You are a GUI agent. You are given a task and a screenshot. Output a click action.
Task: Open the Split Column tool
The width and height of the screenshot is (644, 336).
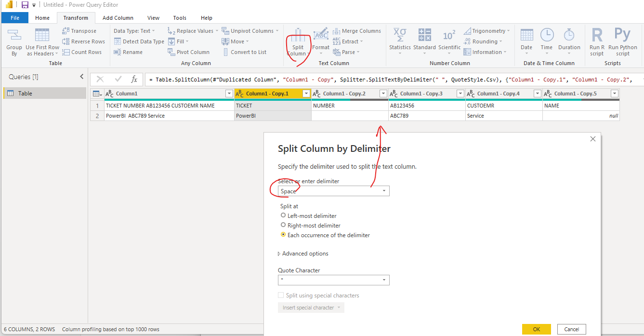pyautogui.click(x=298, y=42)
